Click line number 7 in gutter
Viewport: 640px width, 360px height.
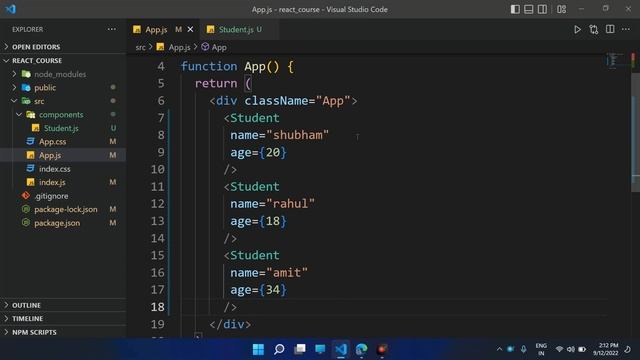[x=161, y=118]
